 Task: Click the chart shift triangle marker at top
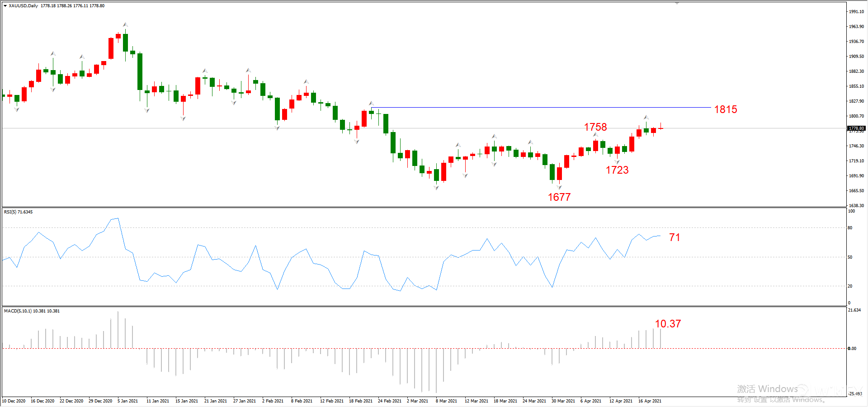coord(677,3)
